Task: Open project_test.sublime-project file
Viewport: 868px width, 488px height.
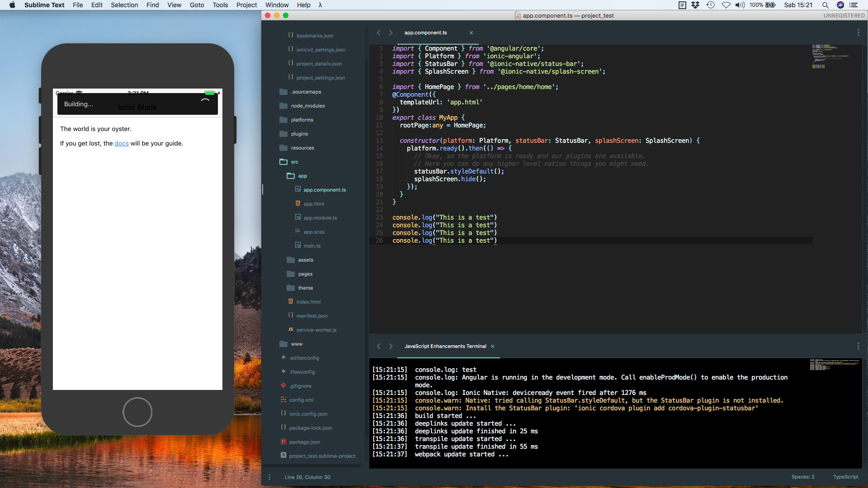Action: coord(322,456)
